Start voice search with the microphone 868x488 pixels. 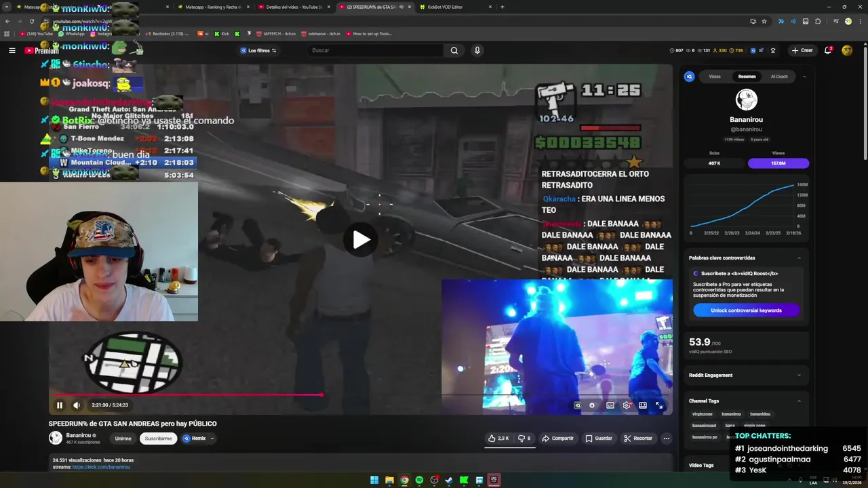[x=477, y=50]
